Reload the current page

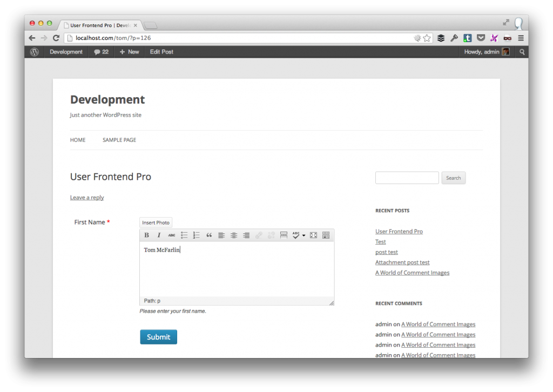pyautogui.click(x=56, y=38)
